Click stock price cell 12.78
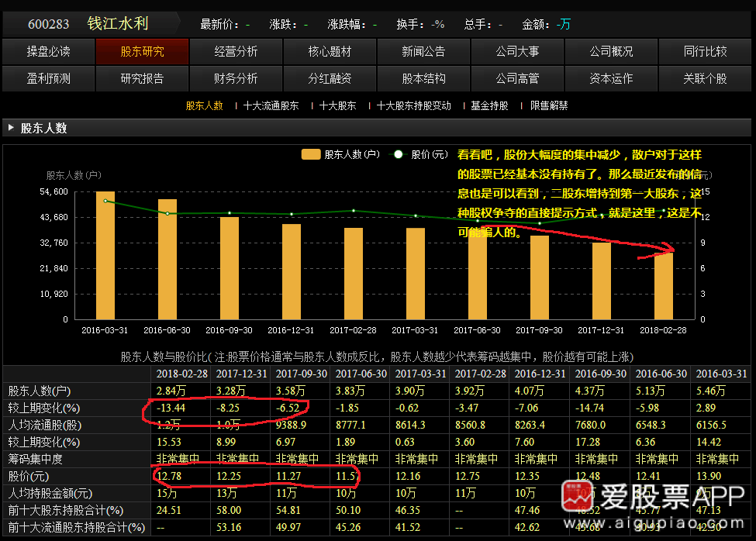The width and height of the screenshot is (756, 541). (169, 477)
